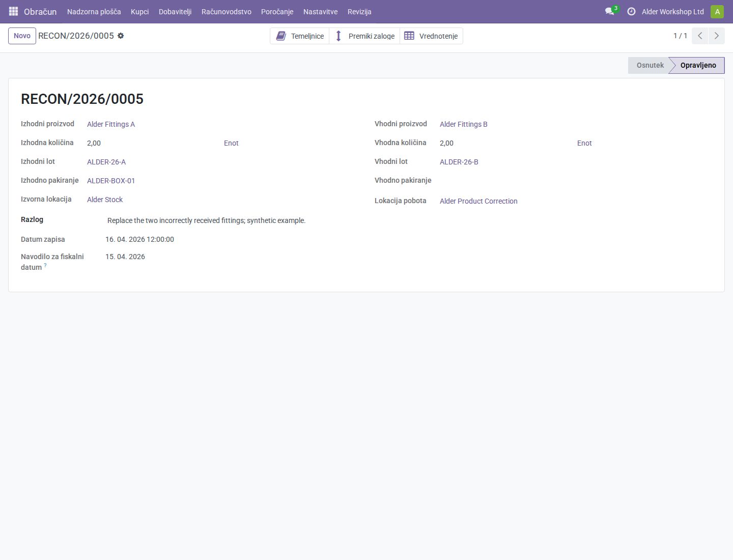
Task: Open lot ALDER-26-B link
Action: click(459, 162)
